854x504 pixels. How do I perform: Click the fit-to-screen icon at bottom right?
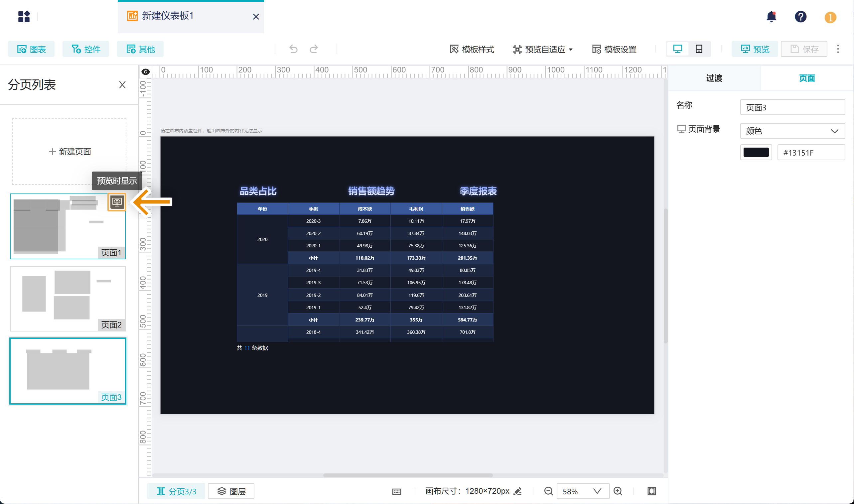coord(651,491)
